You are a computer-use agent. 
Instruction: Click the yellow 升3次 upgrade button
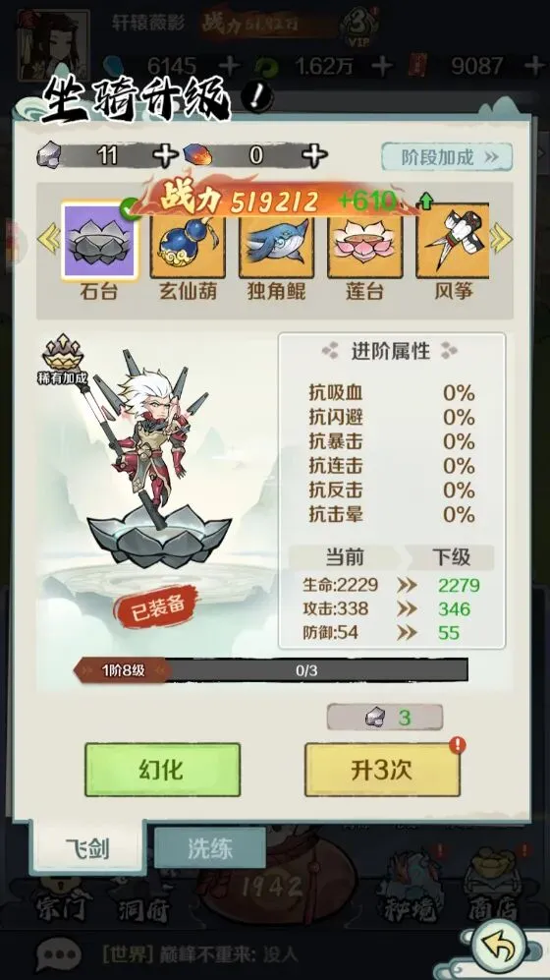382,770
